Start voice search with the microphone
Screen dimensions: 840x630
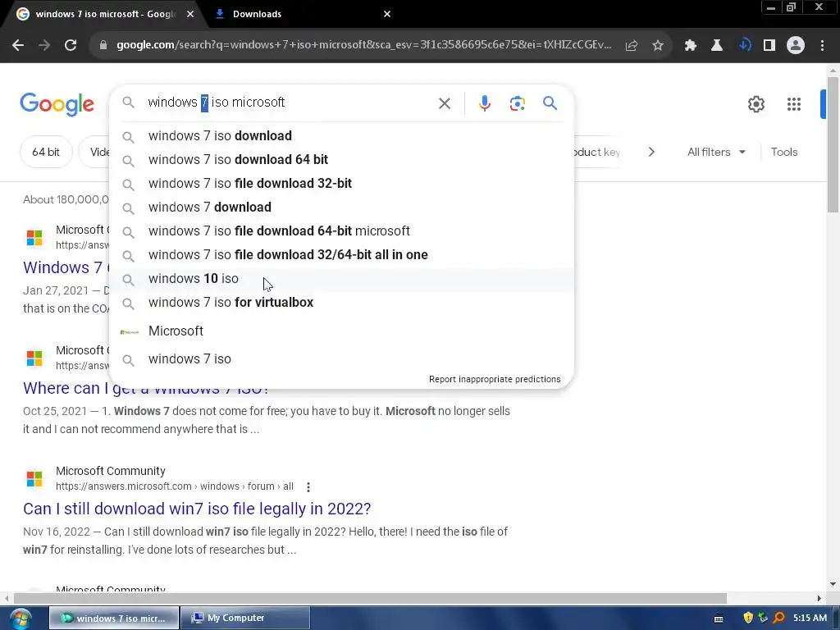pos(484,103)
